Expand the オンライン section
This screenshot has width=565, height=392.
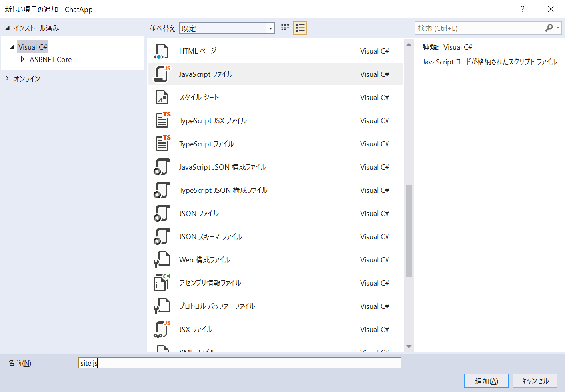tap(7, 78)
